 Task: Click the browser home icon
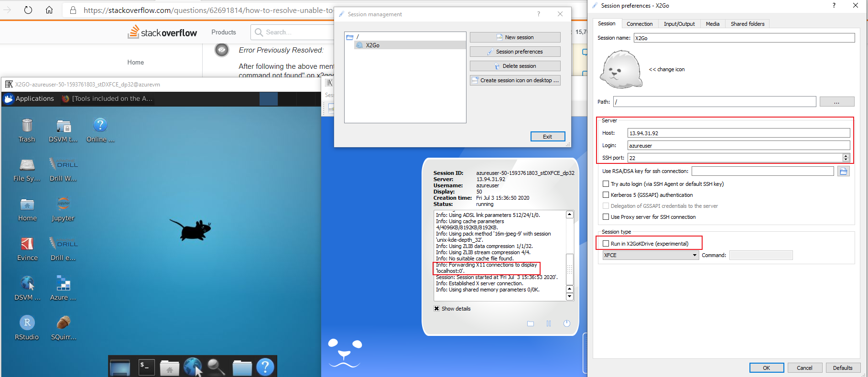pos(49,10)
